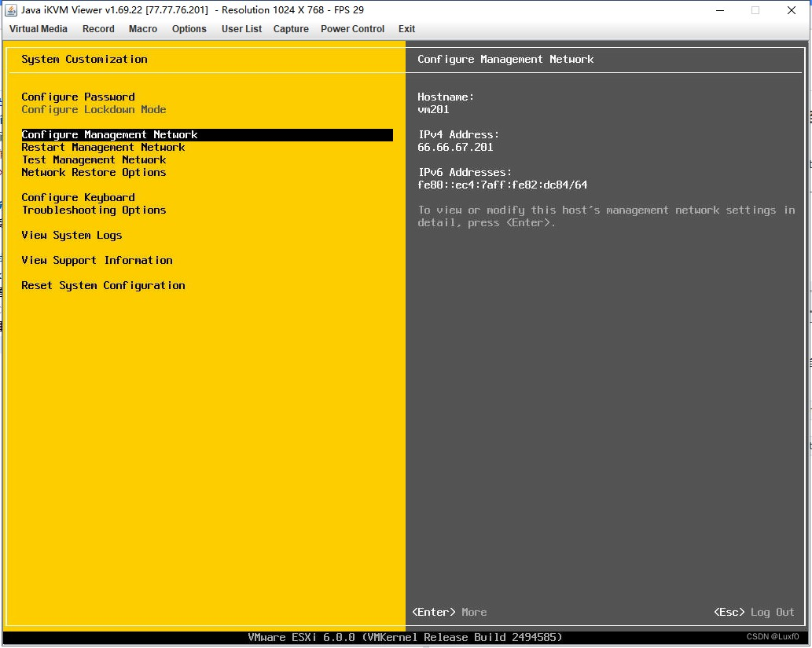The image size is (812, 648).
Task: Open the User List menu
Action: point(241,29)
